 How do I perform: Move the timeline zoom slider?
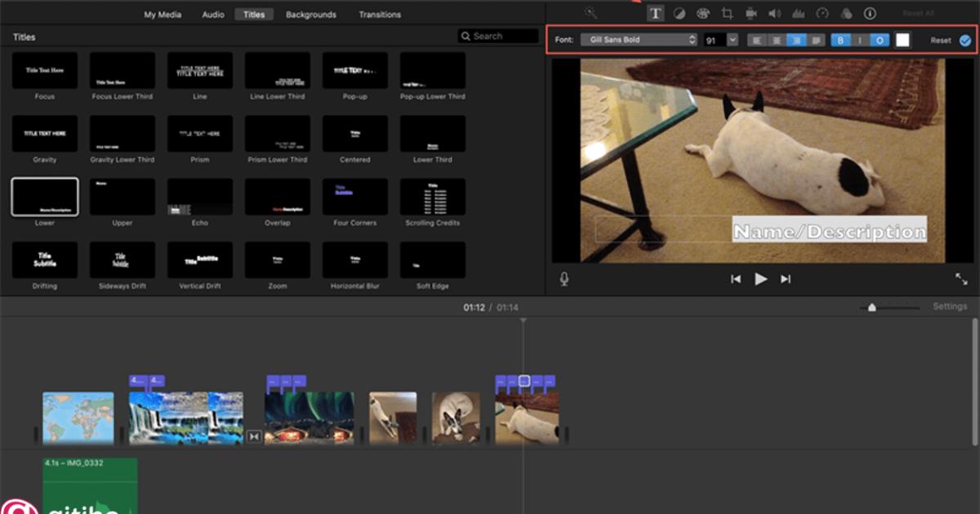(871, 308)
